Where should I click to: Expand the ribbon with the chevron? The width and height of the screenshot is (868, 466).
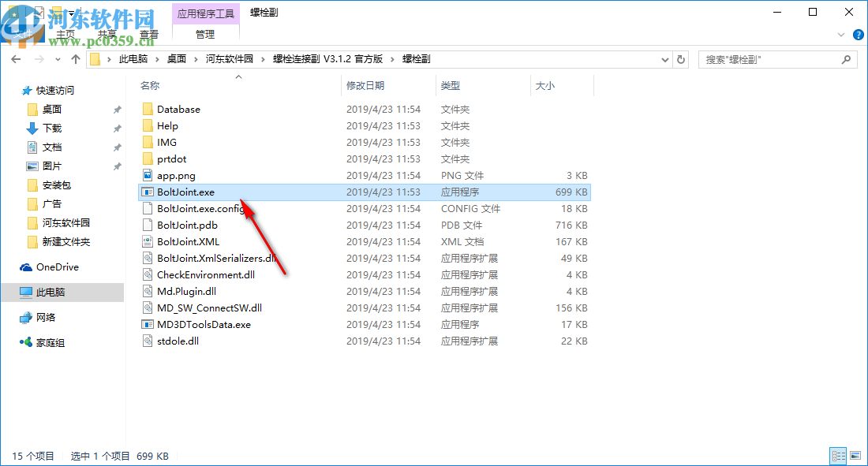(841, 35)
